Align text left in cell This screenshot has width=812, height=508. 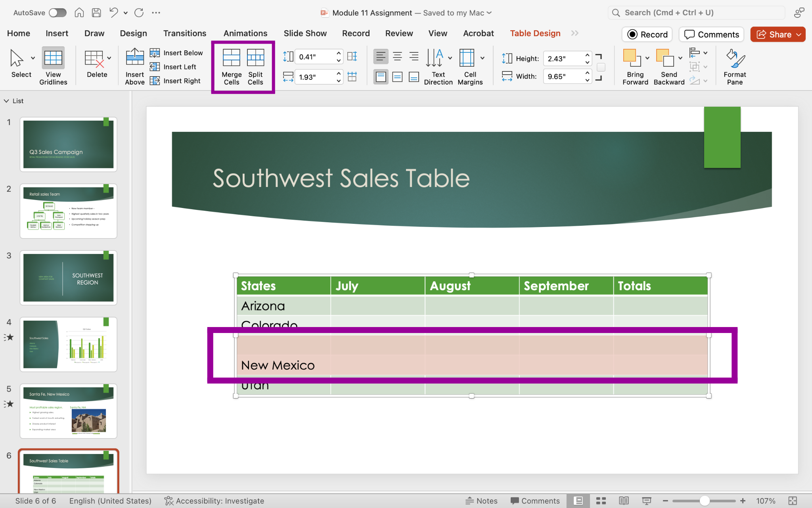(381, 56)
